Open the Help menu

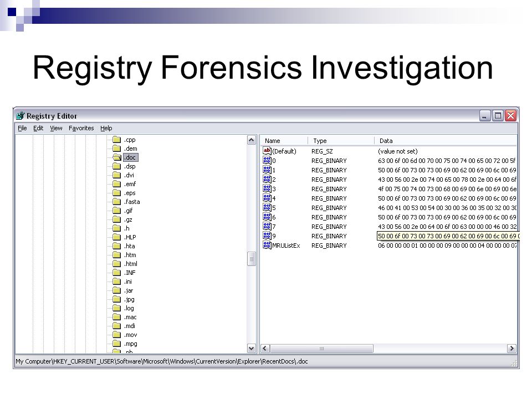(x=106, y=128)
